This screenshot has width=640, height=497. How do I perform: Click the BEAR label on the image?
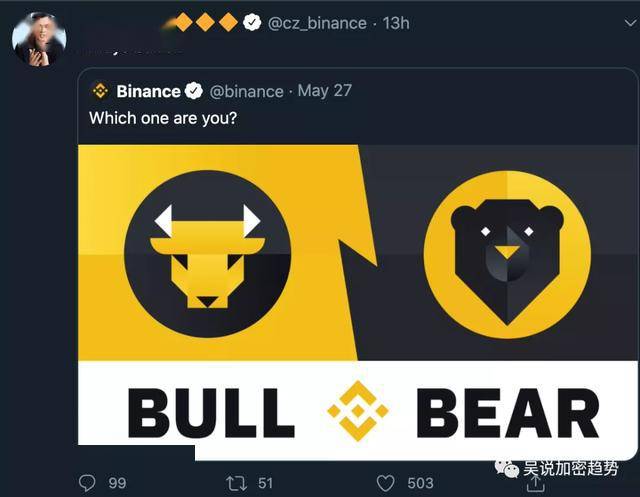(508, 413)
